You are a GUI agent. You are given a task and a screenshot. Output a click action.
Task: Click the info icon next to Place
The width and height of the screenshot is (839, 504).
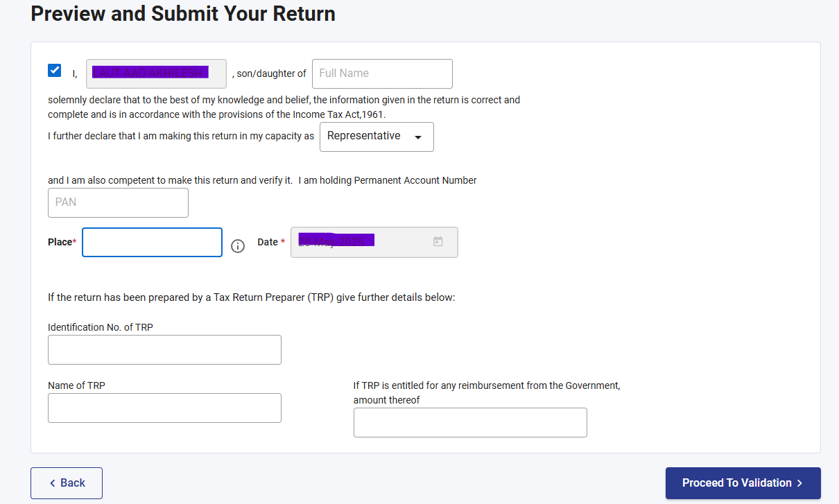(x=238, y=246)
